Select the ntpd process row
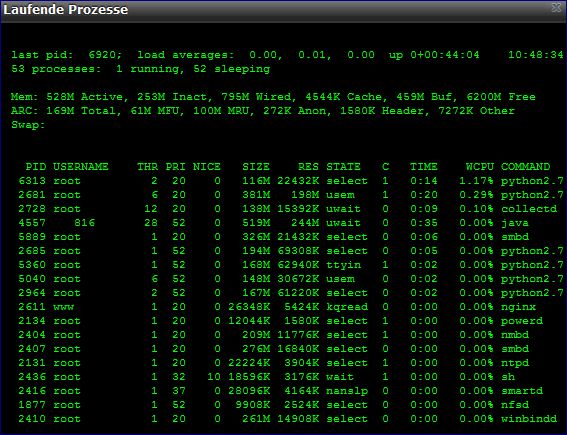This screenshot has width=567, height=435. [288, 363]
